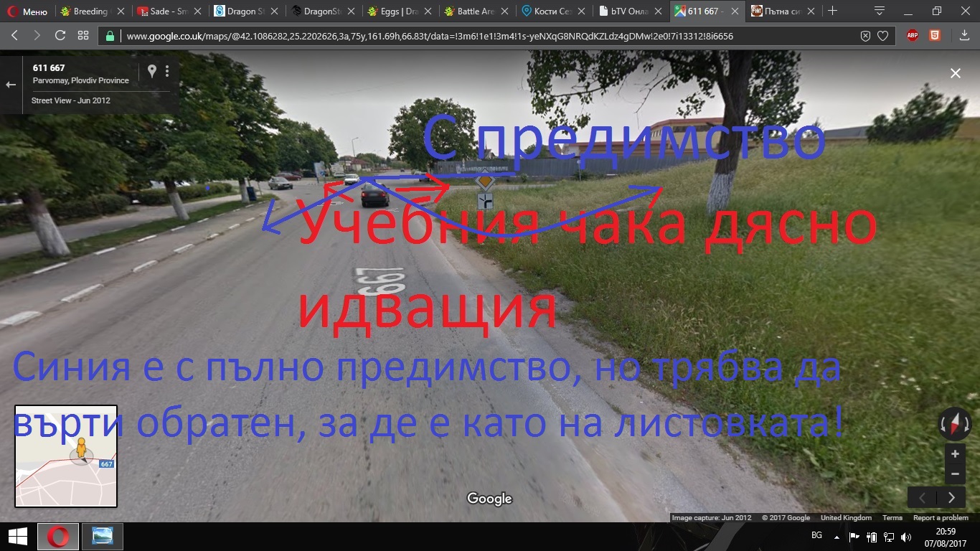Open three-dot options menu in info card
This screenshot has height=551, width=980.
coord(167,70)
